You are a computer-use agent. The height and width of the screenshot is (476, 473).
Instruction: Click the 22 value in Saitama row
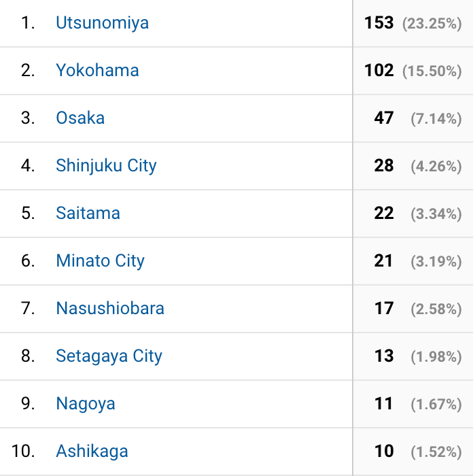tap(384, 213)
